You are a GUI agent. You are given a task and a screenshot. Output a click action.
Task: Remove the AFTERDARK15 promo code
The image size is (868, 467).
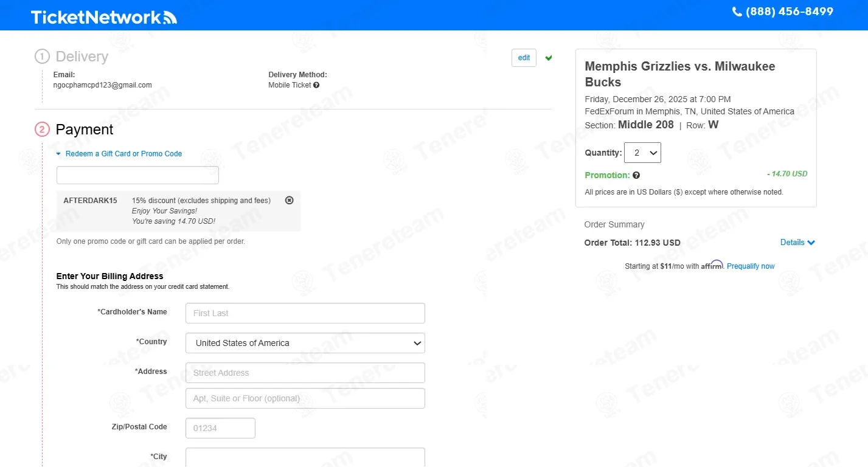[x=290, y=200]
